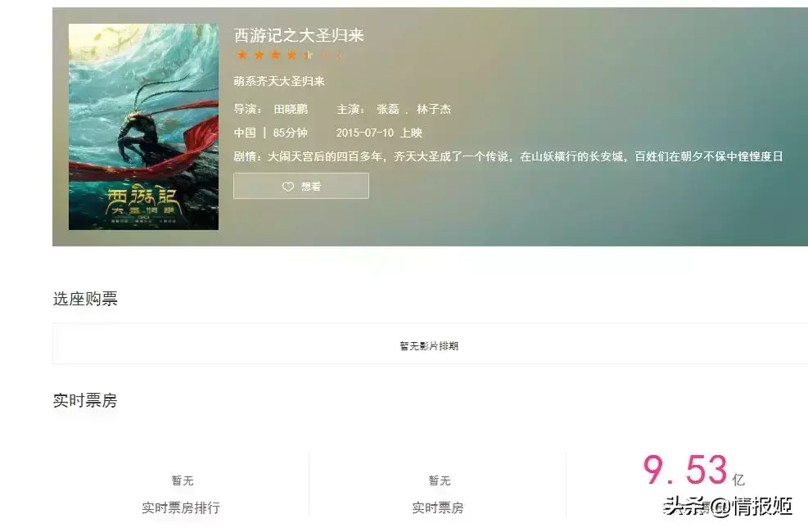Viewport: 808px width, 532px height.
Task: View actor 林子杰's profile link
Action: (x=434, y=109)
